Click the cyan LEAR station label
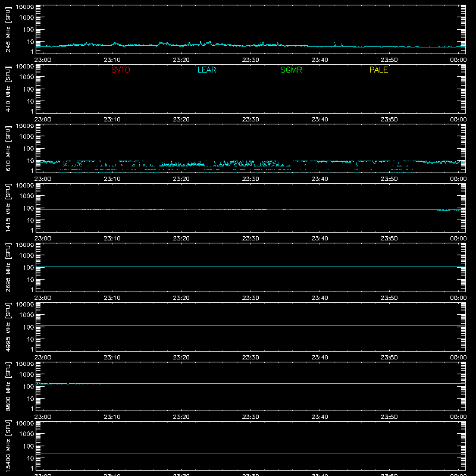The width and height of the screenshot is (476, 476). (206, 70)
